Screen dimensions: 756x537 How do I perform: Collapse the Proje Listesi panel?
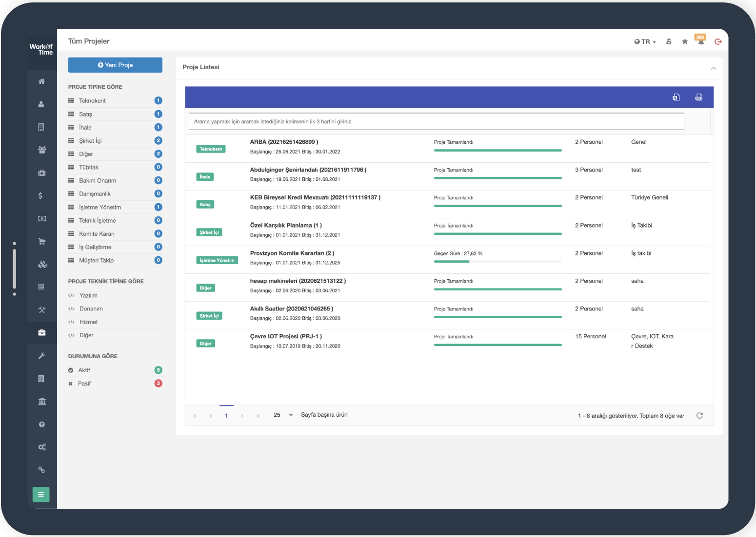tap(713, 68)
